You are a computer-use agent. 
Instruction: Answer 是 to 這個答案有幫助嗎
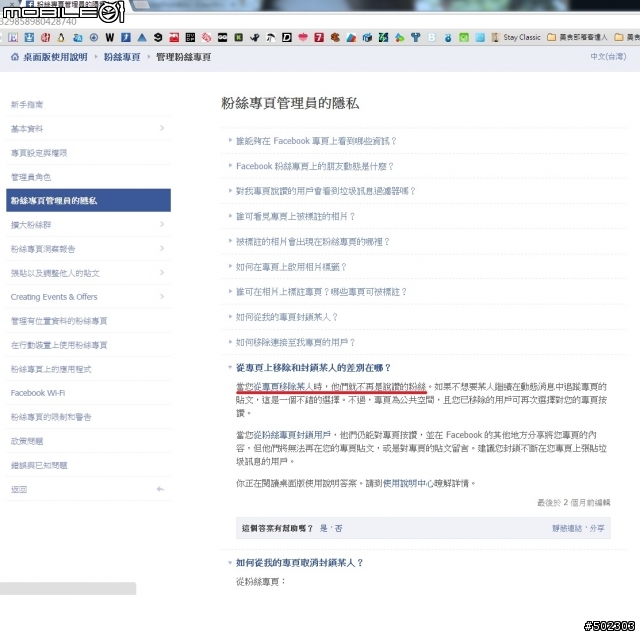point(324,528)
